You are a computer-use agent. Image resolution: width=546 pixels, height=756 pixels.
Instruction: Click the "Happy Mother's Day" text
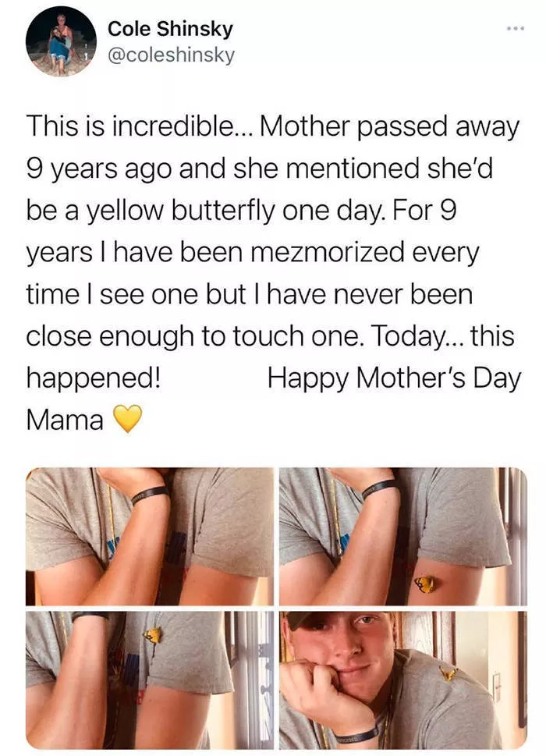pos(393,379)
